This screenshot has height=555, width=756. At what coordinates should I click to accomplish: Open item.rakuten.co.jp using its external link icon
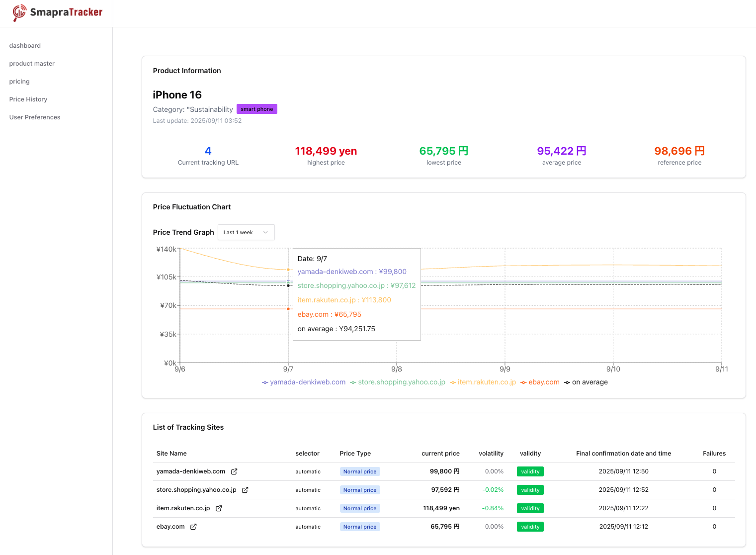219,508
